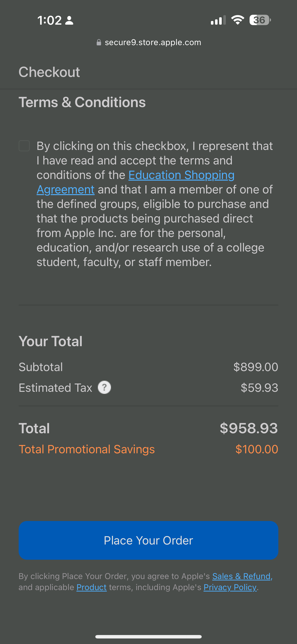Tap the secure9.store.apple.com address text

point(153,43)
